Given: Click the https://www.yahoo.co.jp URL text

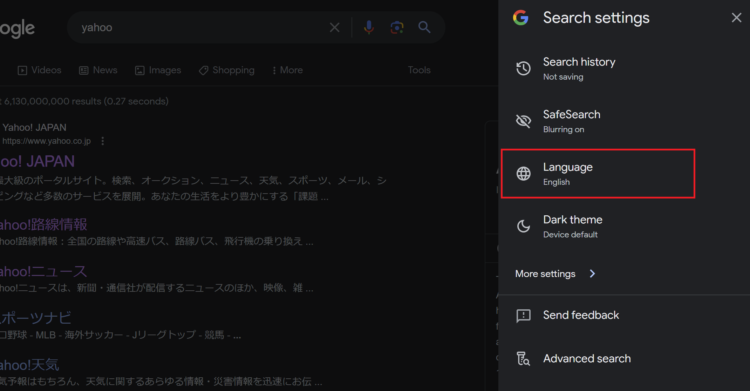Looking at the screenshot, I should pyautogui.click(x=46, y=141).
